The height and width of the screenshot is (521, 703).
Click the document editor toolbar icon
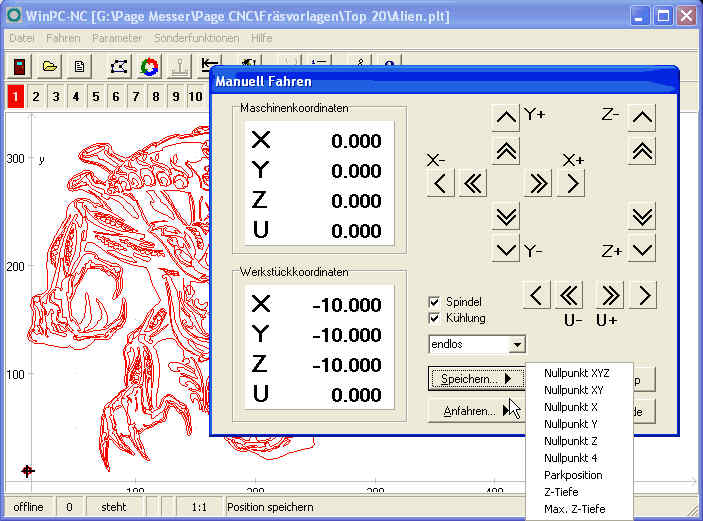80,67
